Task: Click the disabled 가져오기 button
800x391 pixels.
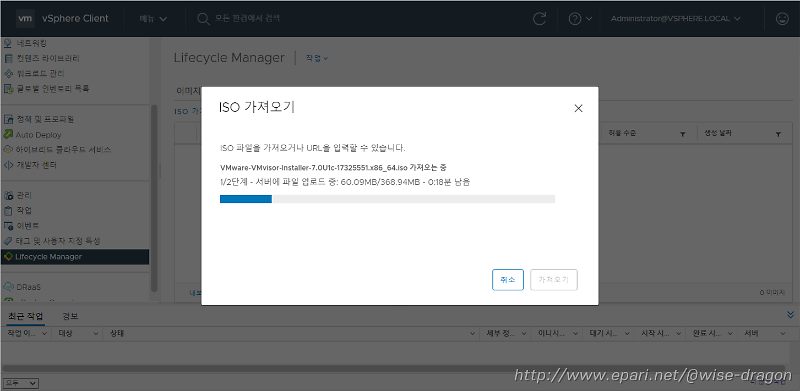Action: click(554, 280)
